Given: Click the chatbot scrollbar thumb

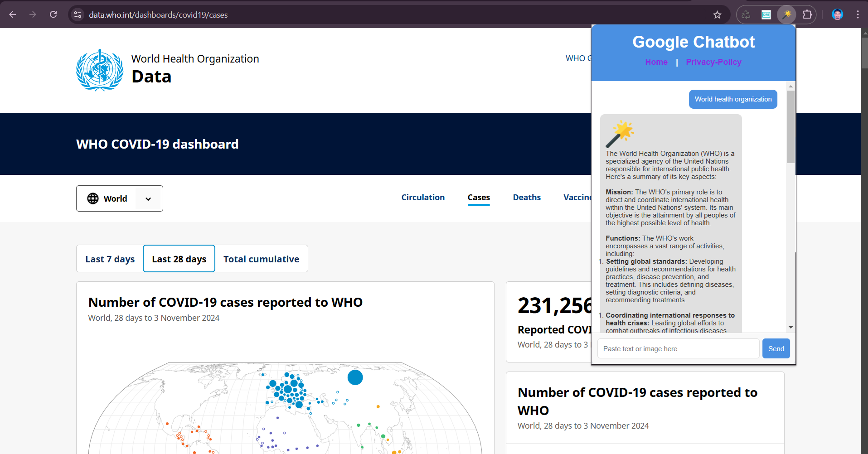Looking at the screenshot, I should click(790, 127).
